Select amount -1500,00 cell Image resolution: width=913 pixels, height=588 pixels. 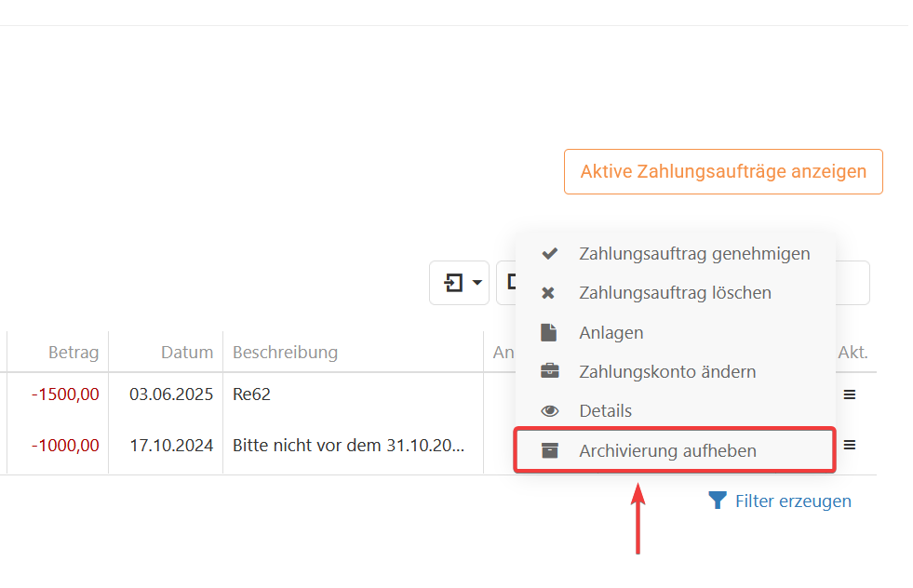pos(65,394)
